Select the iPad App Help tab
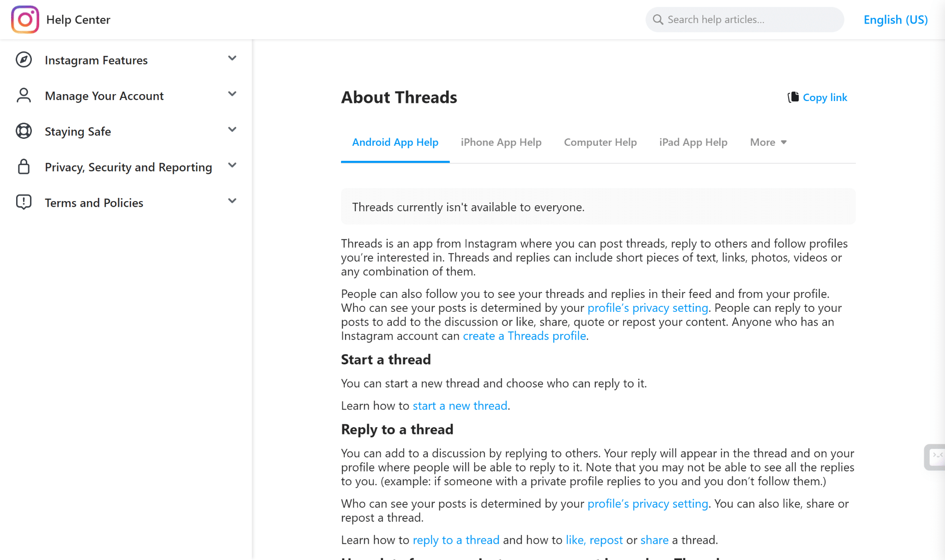 692,142
